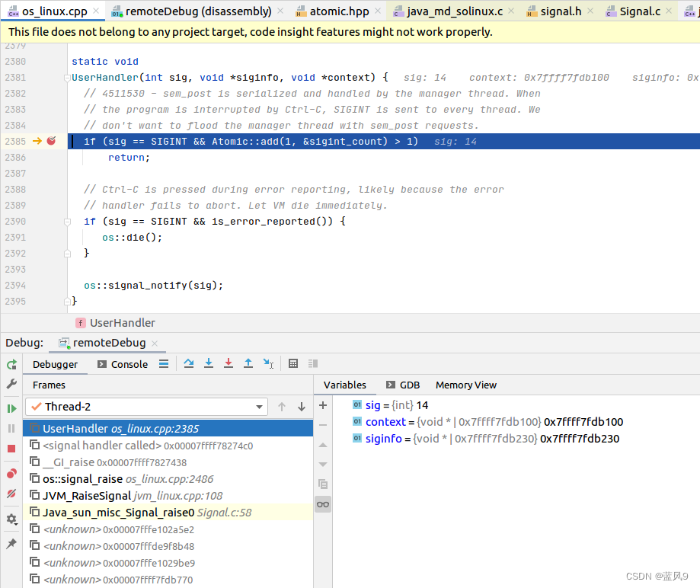The width and height of the screenshot is (700, 588).
Task: Collapse the if block fold at line 2390
Action: point(68,222)
